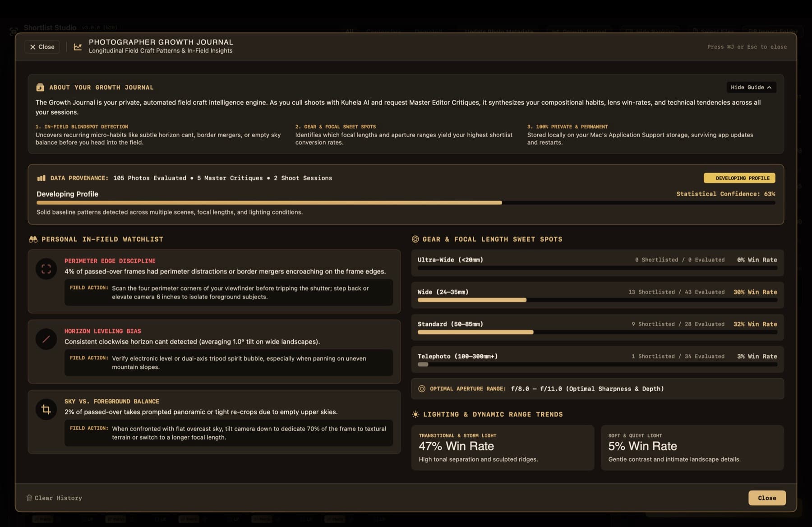This screenshot has width=812, height=527.
Task: Click the '3% Win Rate' telephoto value
Action: [x=757, y=357]
